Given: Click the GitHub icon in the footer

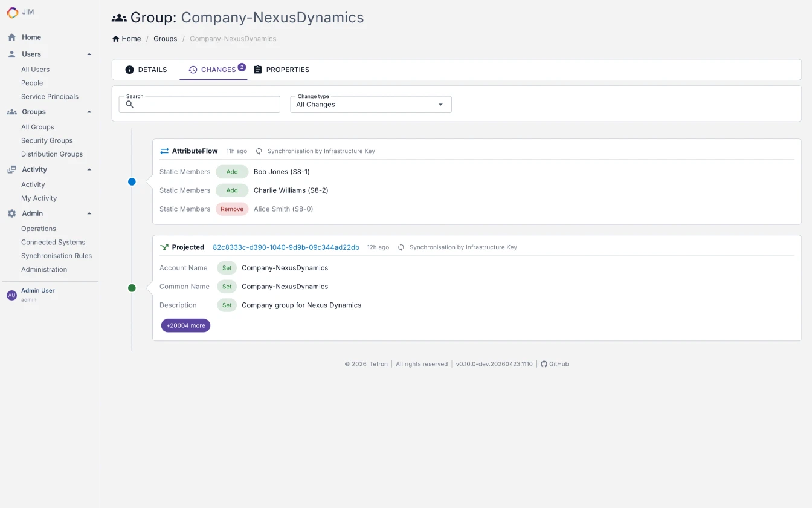Looking at the screenshot, I should pyautogui.click(x=543, y=363).
